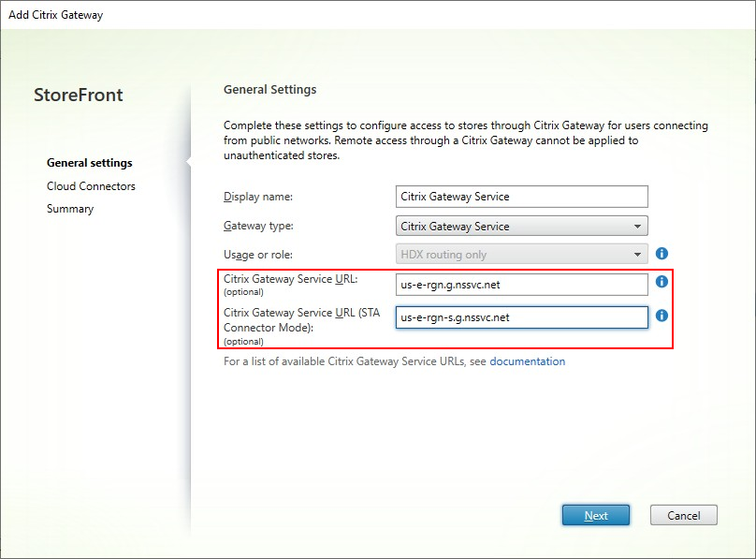Screen dimensions: 756x559
Task: Click the Next button
Action: [x=596, y=514]
